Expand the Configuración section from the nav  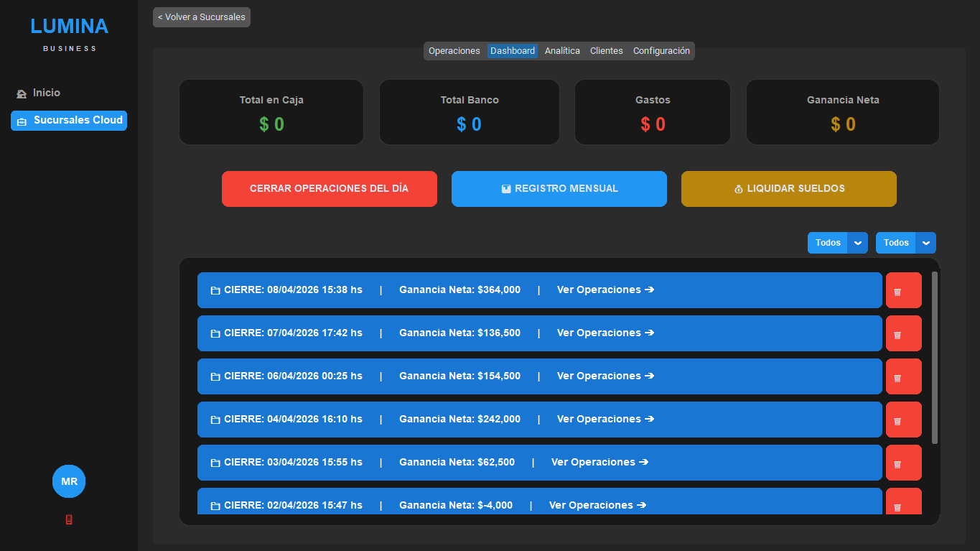pos(661,50)
